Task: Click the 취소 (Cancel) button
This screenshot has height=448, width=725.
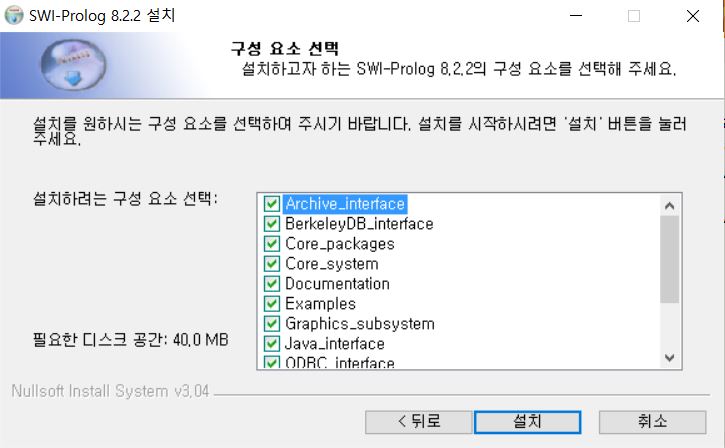Action: click(x=652, y=422)
